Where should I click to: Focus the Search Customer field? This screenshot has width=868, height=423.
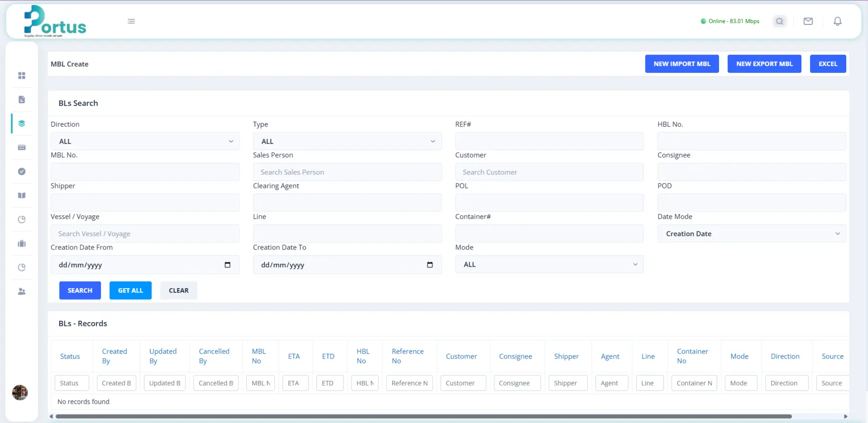pos(549,172)
